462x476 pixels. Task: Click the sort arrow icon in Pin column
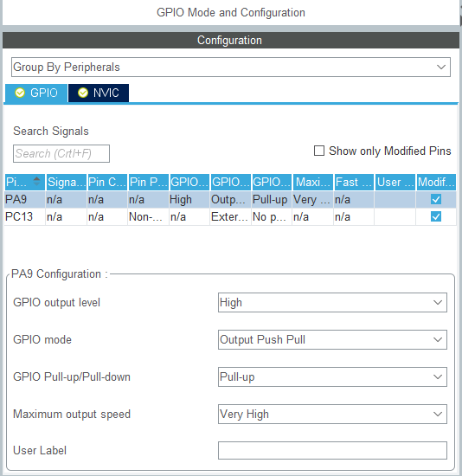click(36, 181)
